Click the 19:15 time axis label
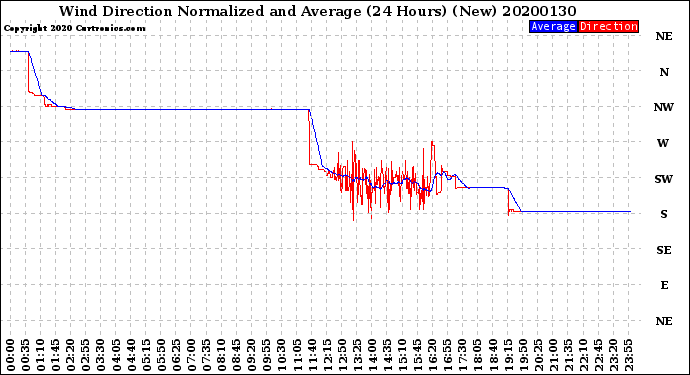690x375 pixels. [507, 355]
